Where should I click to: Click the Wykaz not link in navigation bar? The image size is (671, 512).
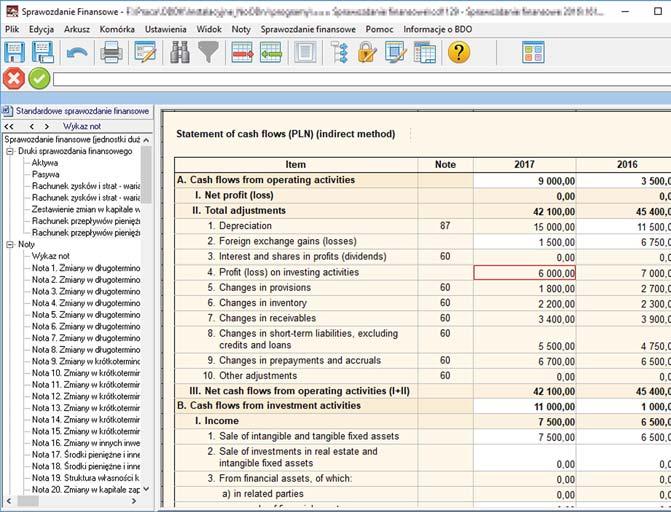82,126
